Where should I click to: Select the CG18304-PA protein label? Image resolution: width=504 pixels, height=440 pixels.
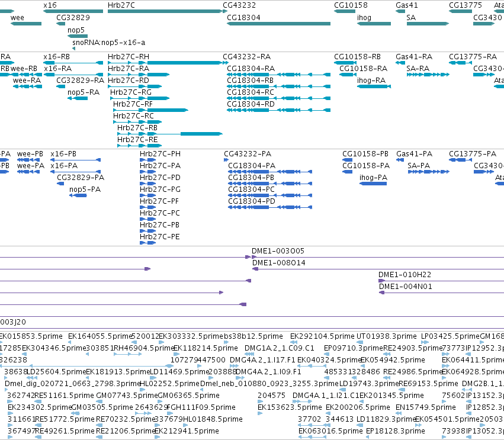252,166
